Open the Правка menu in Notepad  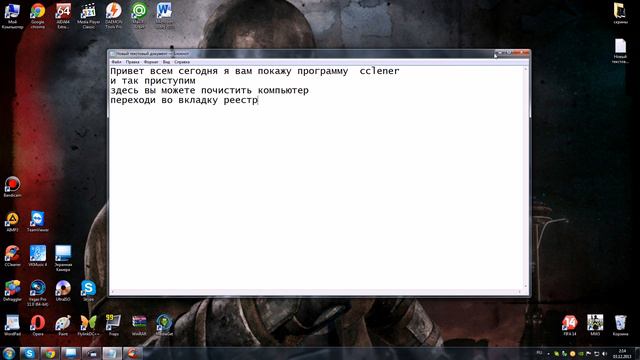[133, 62]
